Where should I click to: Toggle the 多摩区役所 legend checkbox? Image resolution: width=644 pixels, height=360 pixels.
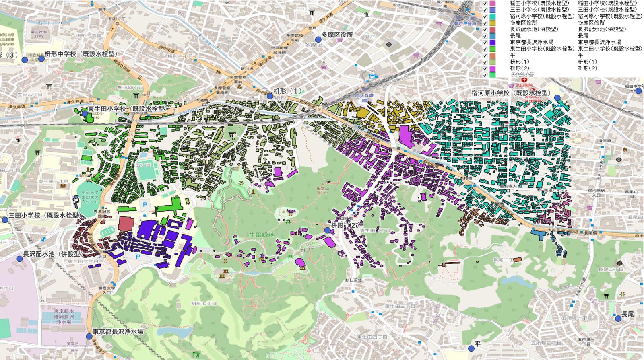coord(485,23)
